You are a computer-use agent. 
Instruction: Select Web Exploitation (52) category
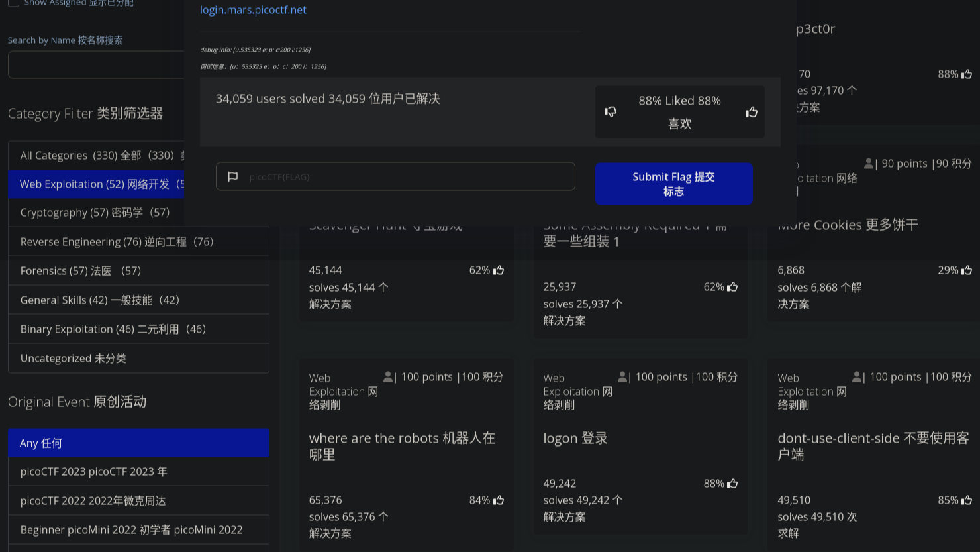pyautogui.click(x=96, y=184)
